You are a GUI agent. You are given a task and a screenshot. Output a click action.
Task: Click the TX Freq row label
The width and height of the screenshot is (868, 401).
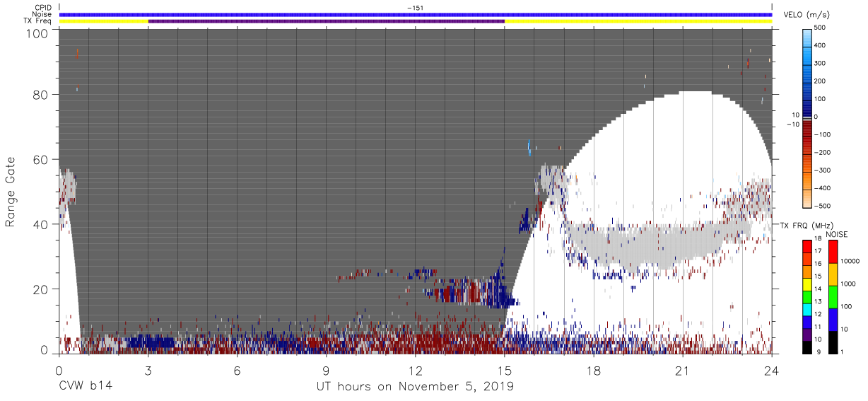click(x=38, y=21)
